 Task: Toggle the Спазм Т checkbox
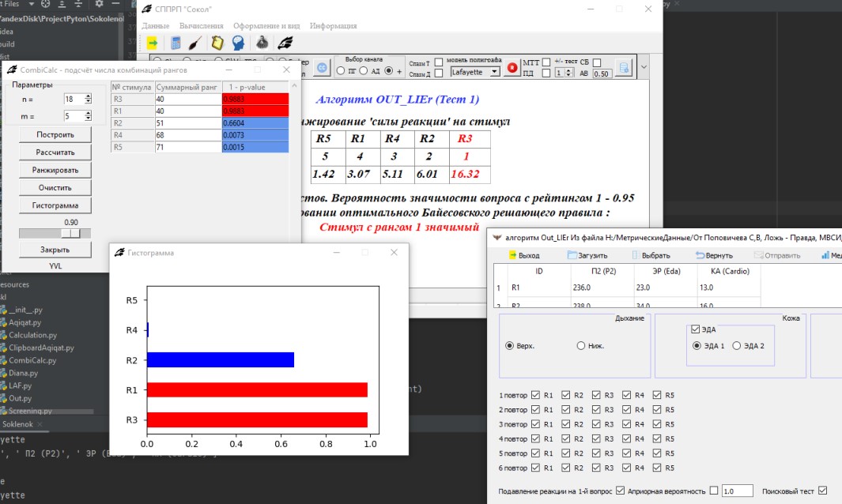(x=439, y=62)
